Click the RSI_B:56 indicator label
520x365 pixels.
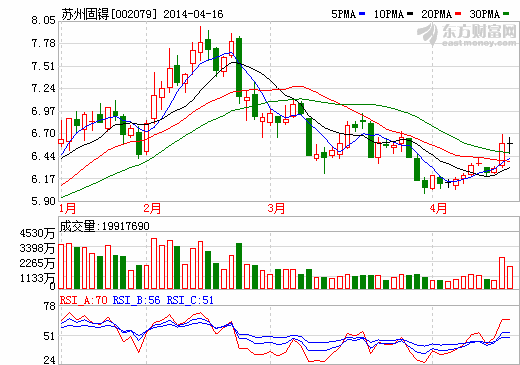coord(137,300)
